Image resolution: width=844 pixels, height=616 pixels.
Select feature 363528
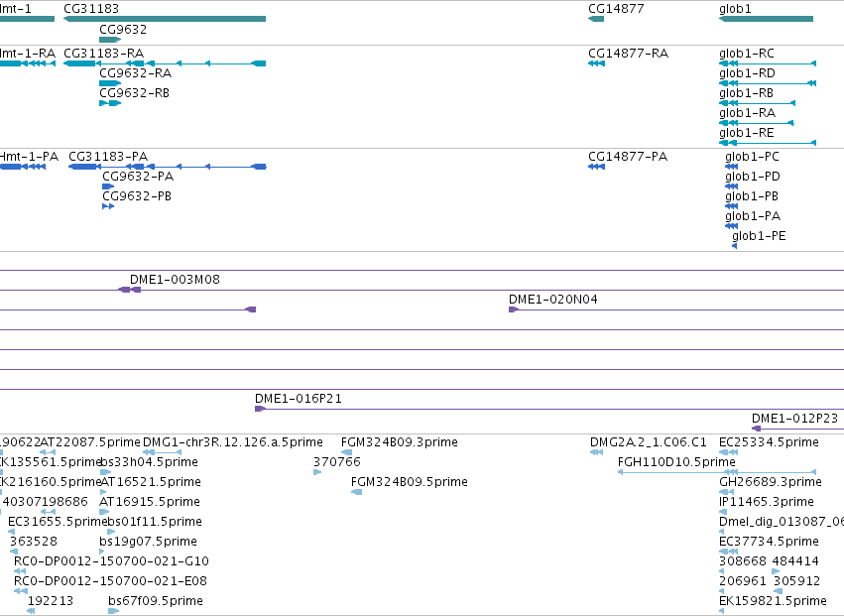coord(14,552)
